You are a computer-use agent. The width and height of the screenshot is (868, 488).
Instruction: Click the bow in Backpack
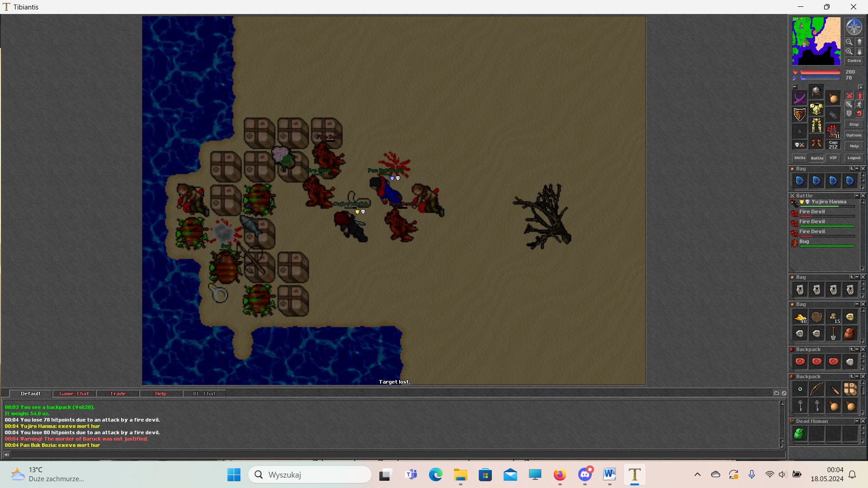click(x=816, y=389)
